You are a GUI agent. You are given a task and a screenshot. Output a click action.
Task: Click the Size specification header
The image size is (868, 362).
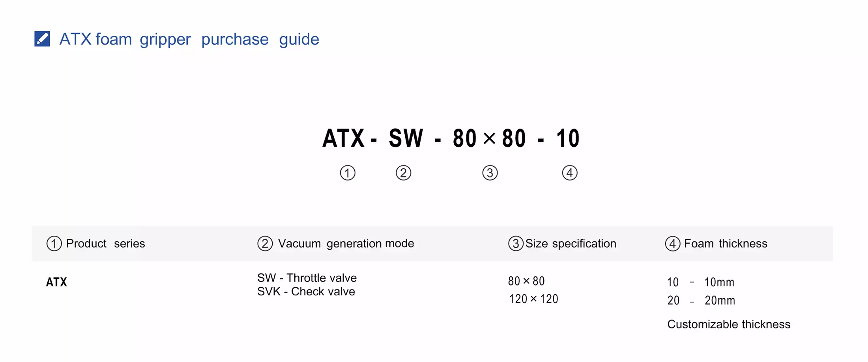tap(571, 244)
